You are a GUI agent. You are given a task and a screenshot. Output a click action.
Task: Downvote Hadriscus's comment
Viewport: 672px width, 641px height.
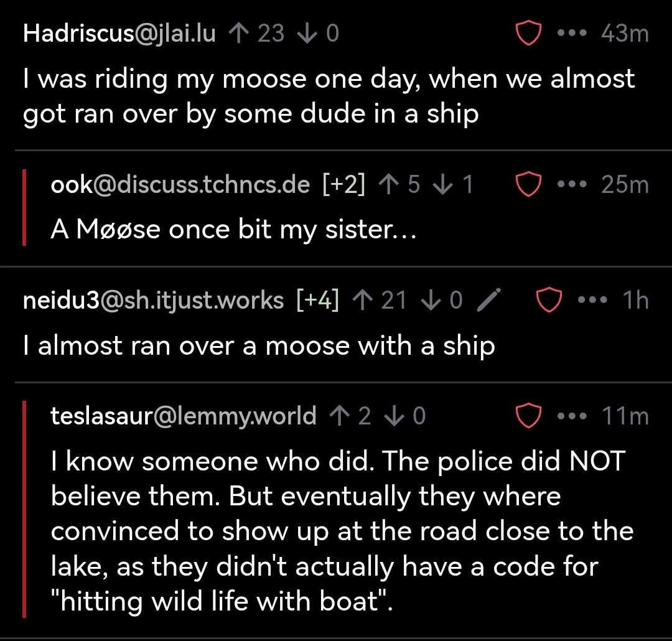pos(308,33)
